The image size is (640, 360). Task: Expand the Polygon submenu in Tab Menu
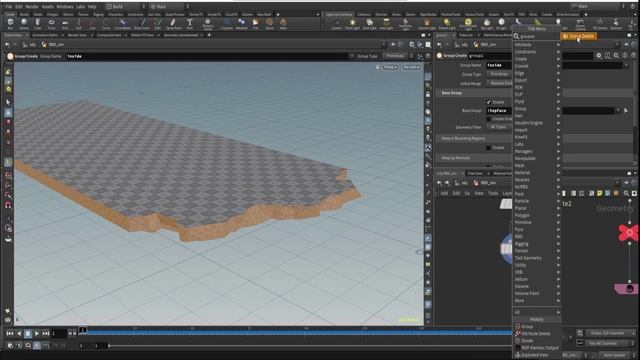point(537,215)
